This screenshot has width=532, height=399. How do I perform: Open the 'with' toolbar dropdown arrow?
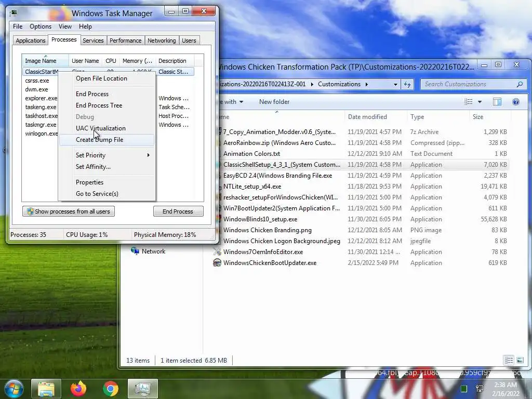pos(241,102)
